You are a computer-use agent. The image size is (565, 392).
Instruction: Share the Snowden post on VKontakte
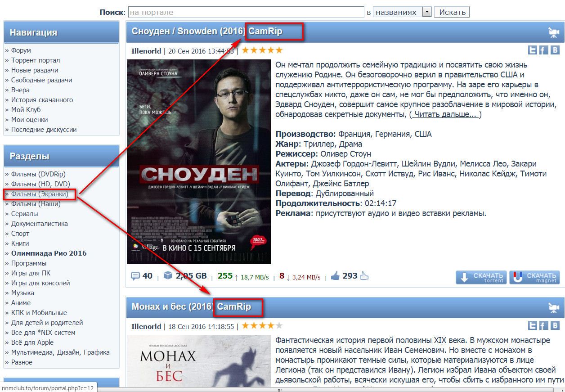coord(555,50)
